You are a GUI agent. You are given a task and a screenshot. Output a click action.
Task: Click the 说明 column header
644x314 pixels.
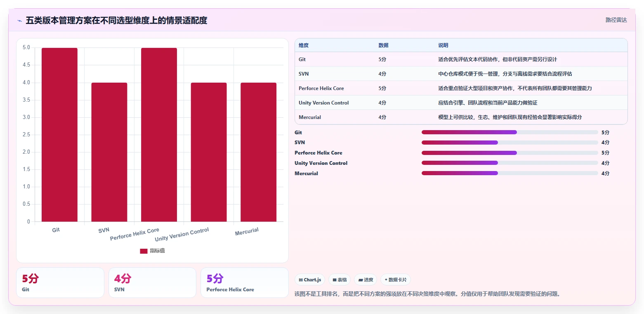(443, 45)
